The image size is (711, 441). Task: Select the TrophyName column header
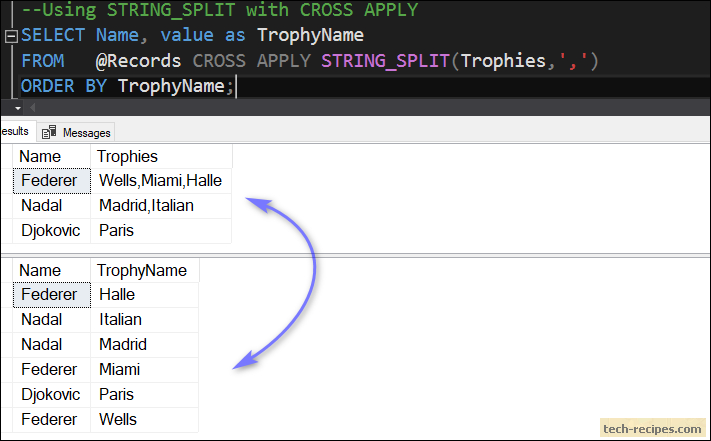click(145, 271)
